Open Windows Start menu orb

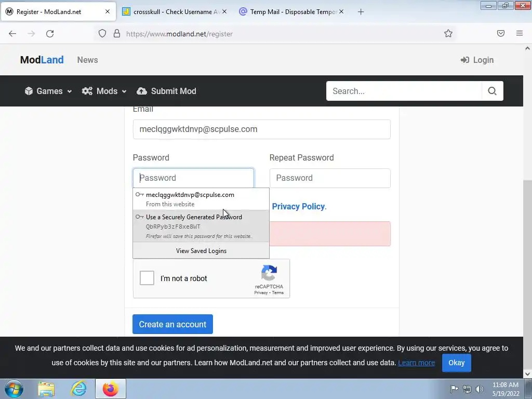point(14,389)
